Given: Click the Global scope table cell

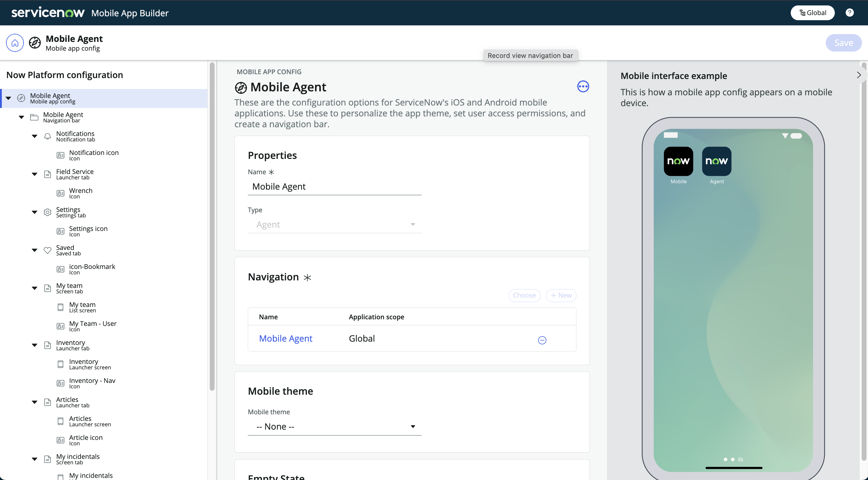Looking at the screenshot, I should pos(362,339).
